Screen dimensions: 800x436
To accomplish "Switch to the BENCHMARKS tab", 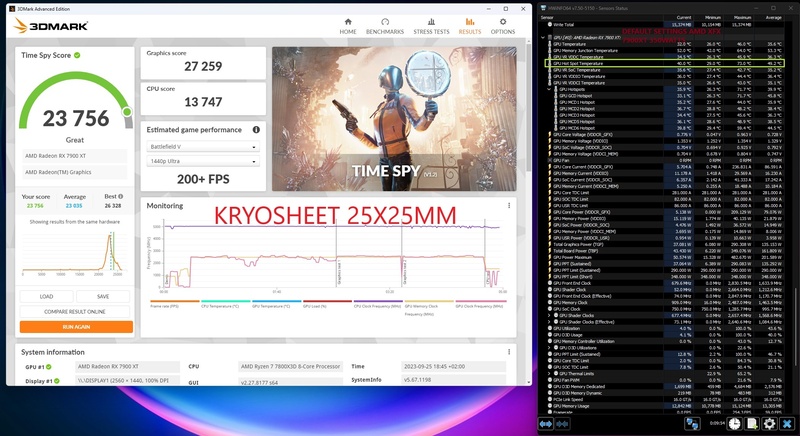I will tap(385, 26).
